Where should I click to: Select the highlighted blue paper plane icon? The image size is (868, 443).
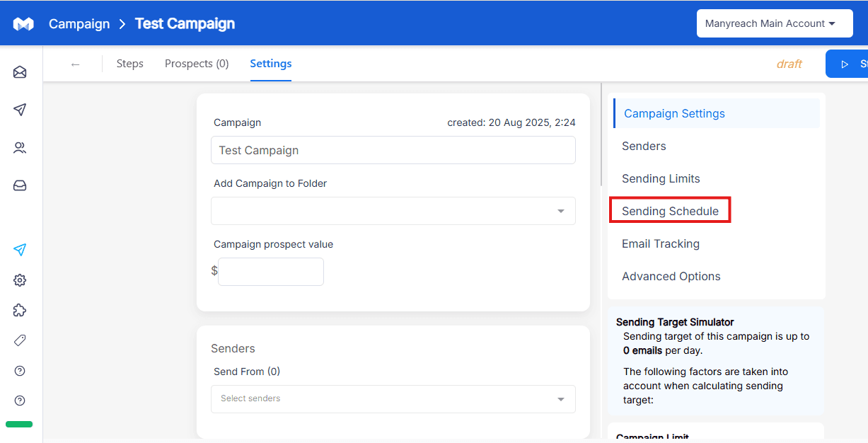coord(20,250)
